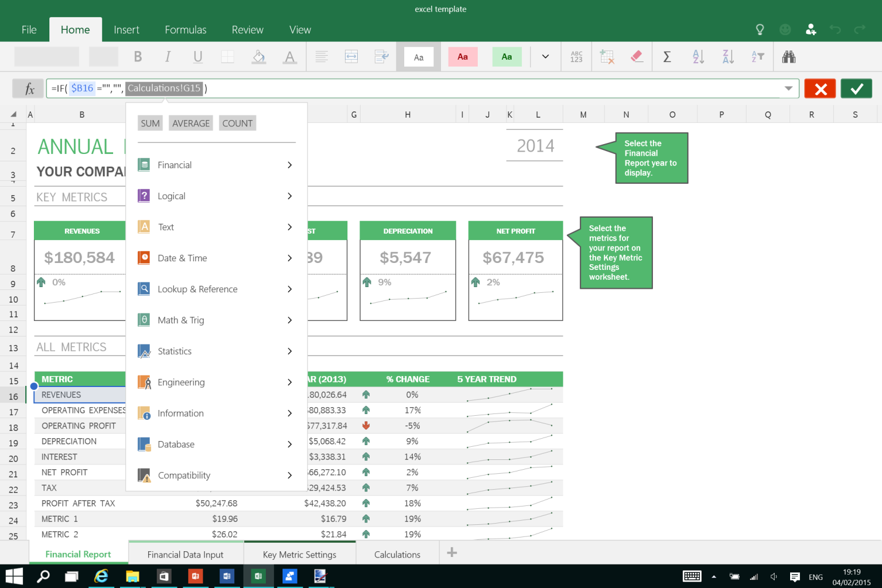This screenshot has width=882, height=588.
Task: Toggle italic formatting
Action: [x=167, y=56]
